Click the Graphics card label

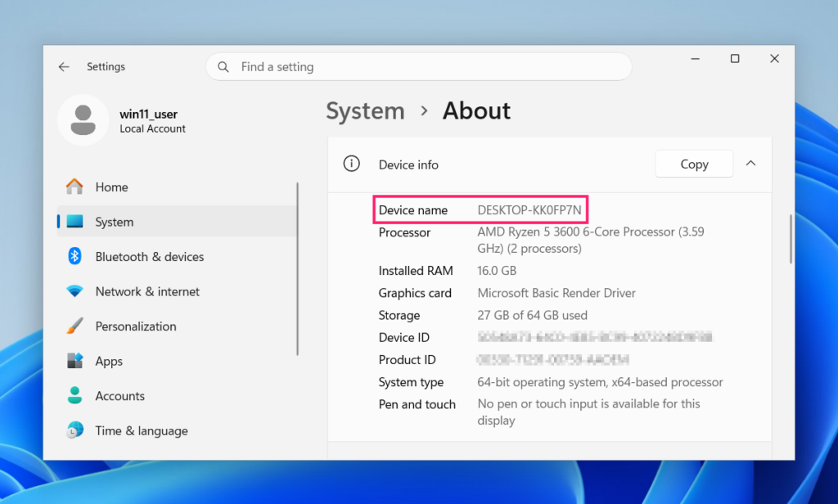(x=415, y=293)
